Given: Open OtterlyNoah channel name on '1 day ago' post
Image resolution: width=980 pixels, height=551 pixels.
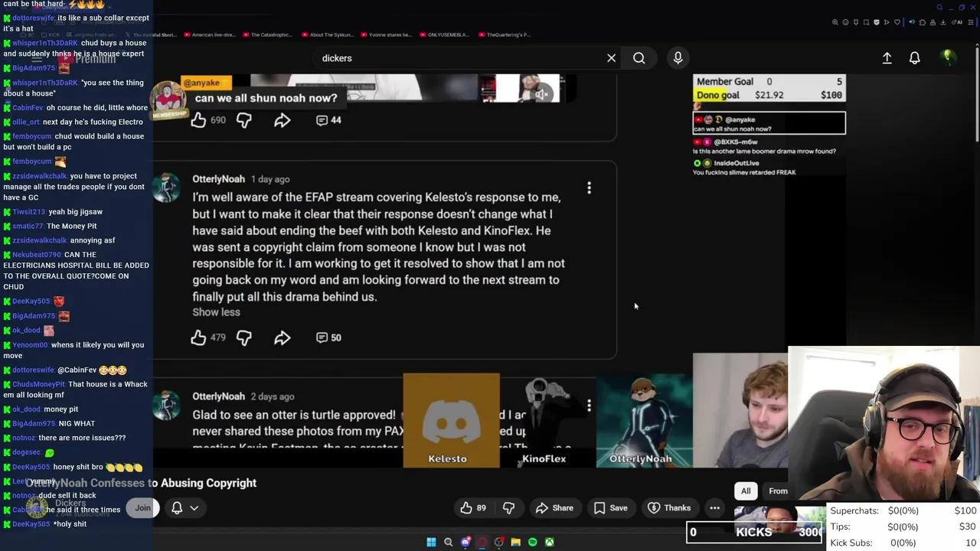Looking at the screenshot, I should coord(218,179).
